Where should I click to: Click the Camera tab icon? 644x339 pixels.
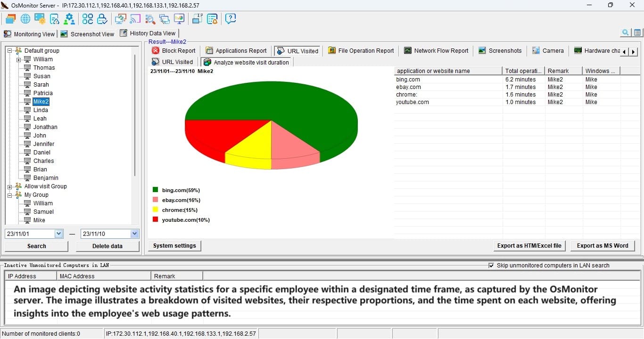(536, 50)
